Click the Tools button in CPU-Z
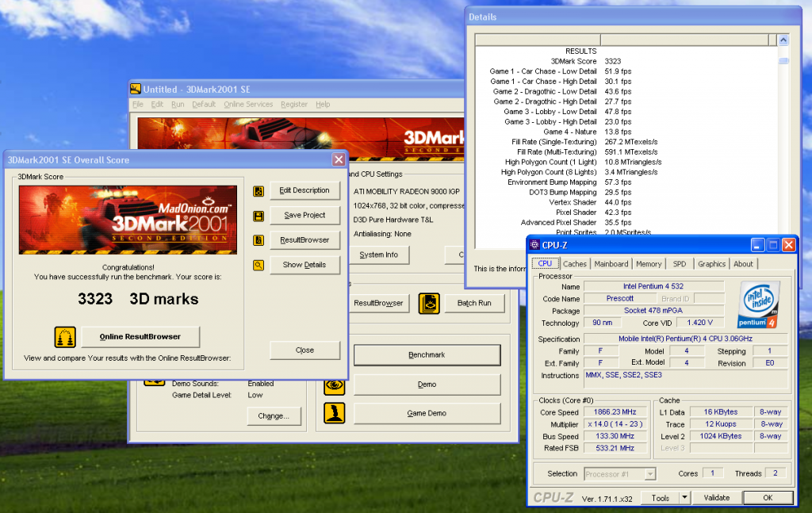The height and width of the screenshot is (513, 812). (x=661, y=498)
